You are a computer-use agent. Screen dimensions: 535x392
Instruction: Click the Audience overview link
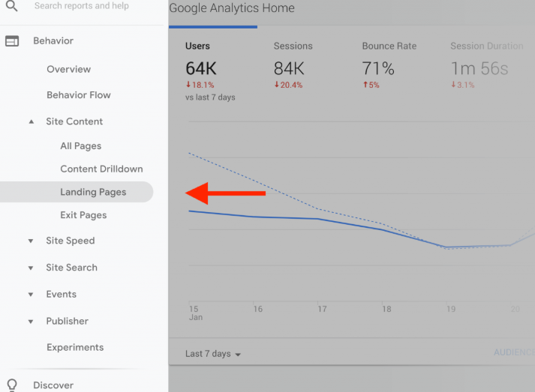[x=514, y=352]
